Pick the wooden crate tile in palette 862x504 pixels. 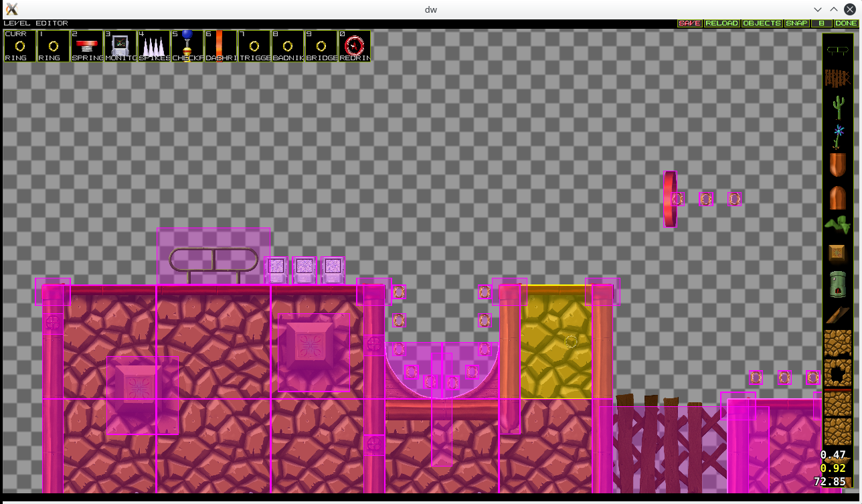(837, 253)
